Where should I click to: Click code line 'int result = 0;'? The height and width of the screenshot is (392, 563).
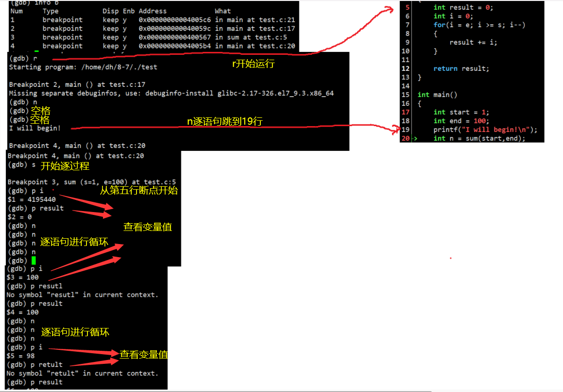[x=463, y=8]
